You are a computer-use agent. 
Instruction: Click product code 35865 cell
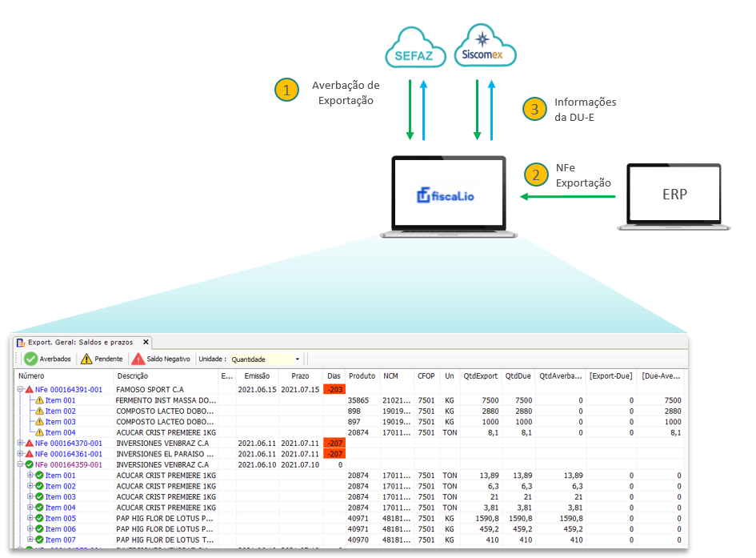click(362, 400)
